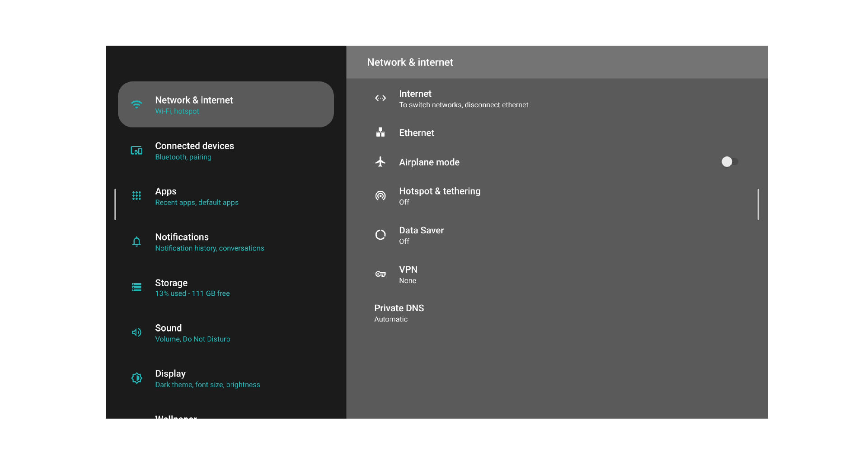Click the Notifications bell icon
This screenshot has height=464, width=868.
[136, 241]
